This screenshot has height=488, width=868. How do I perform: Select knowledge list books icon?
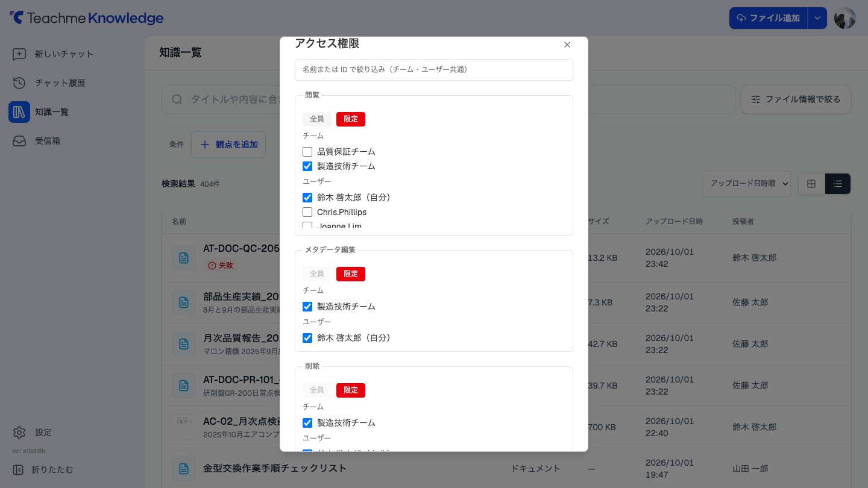tap(19, 112)
